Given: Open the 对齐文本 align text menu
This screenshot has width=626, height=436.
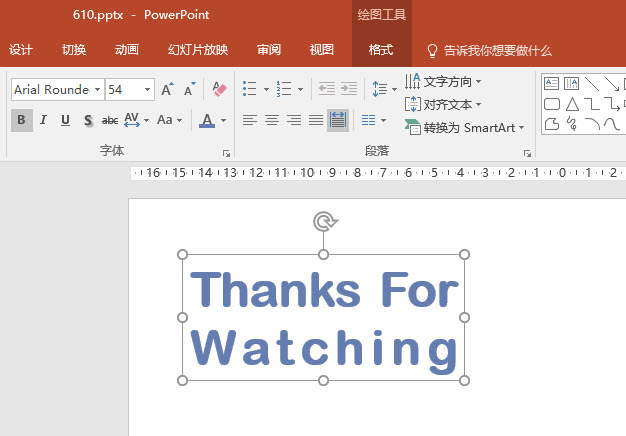Looking at the screenshot, I should tap(443, 105).
